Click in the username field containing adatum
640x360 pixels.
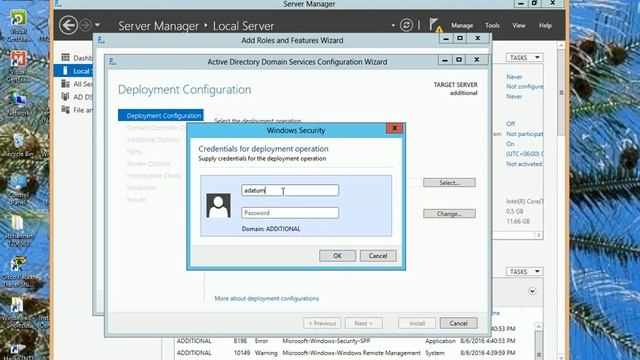click(290, 190)
